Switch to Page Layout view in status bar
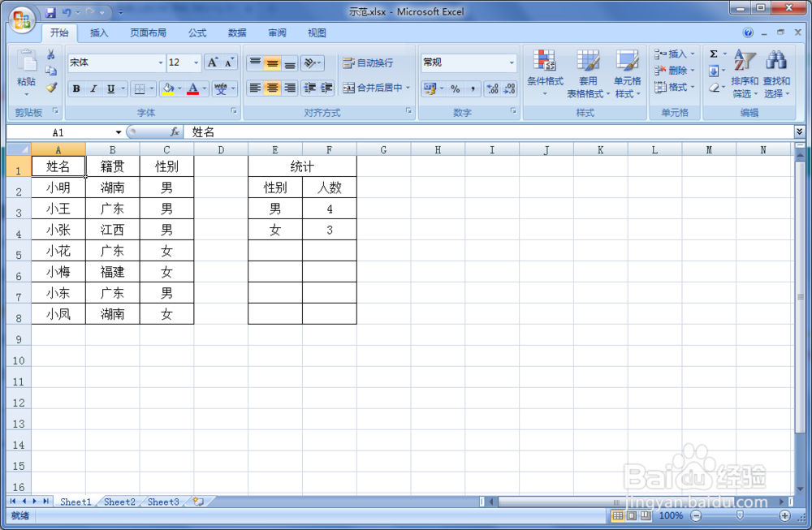Image resolution: width=812 pixels, height=530 pixels. pyautogui.click(x=631, y=515)
